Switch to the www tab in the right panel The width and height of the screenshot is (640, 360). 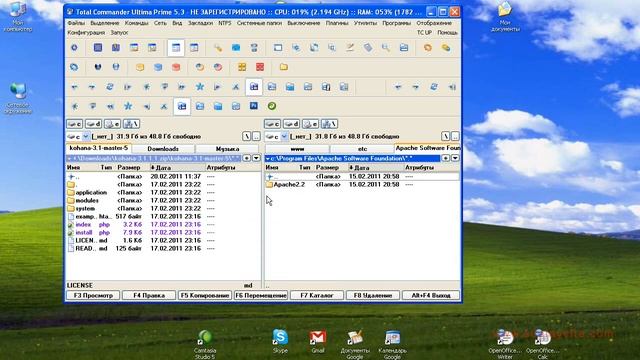(x=297, y=149)
